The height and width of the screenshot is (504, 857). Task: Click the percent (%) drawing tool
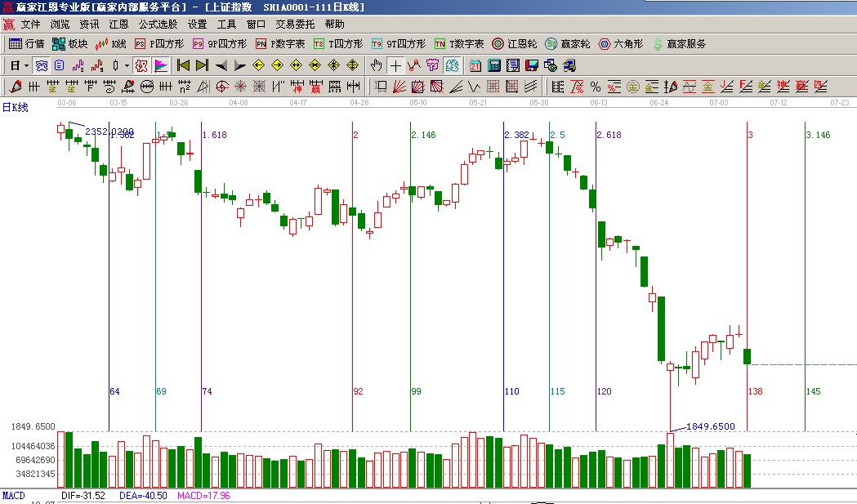click(x=595, y=86)
